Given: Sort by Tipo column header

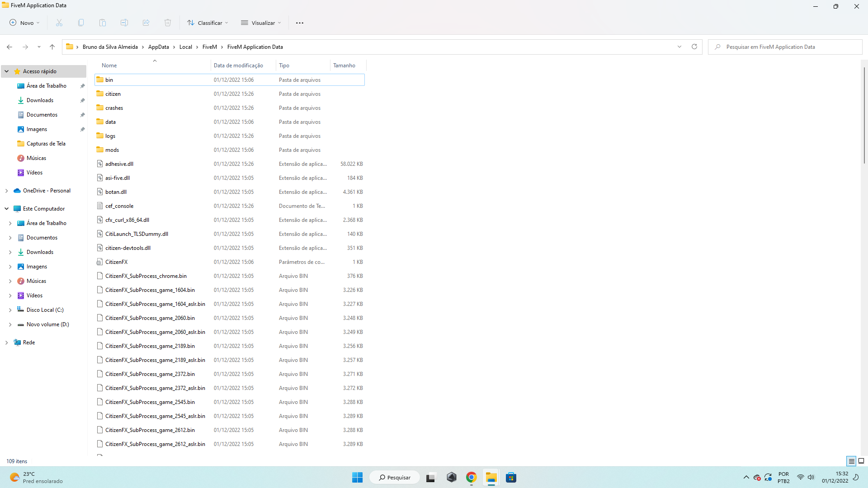Looking at the screenshot, I should tap(303, 66).
